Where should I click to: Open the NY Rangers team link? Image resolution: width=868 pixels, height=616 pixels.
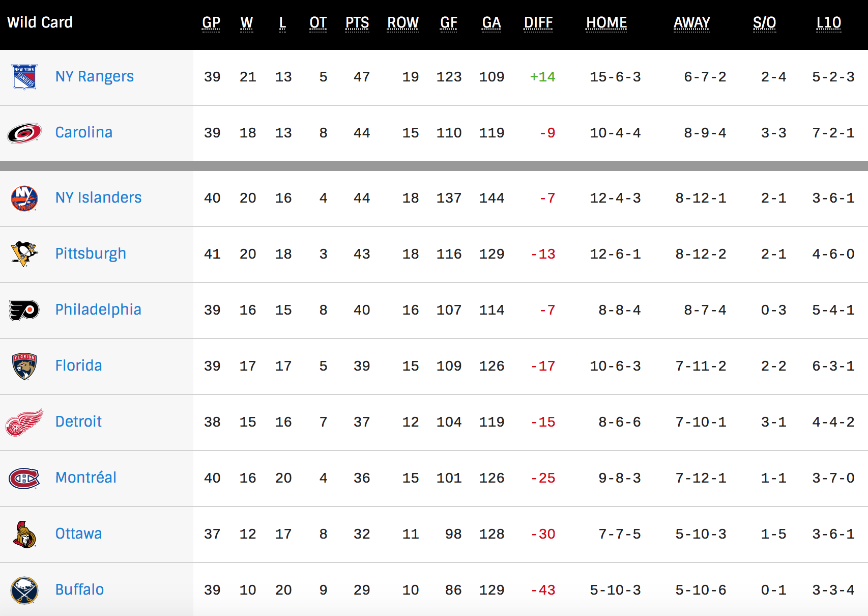tap(94, 76)
